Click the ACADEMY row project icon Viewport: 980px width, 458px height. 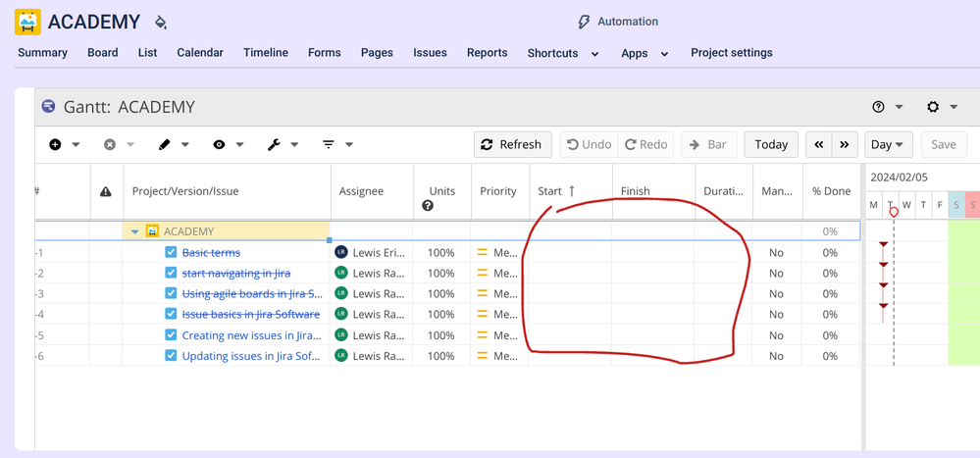point(152,231)
